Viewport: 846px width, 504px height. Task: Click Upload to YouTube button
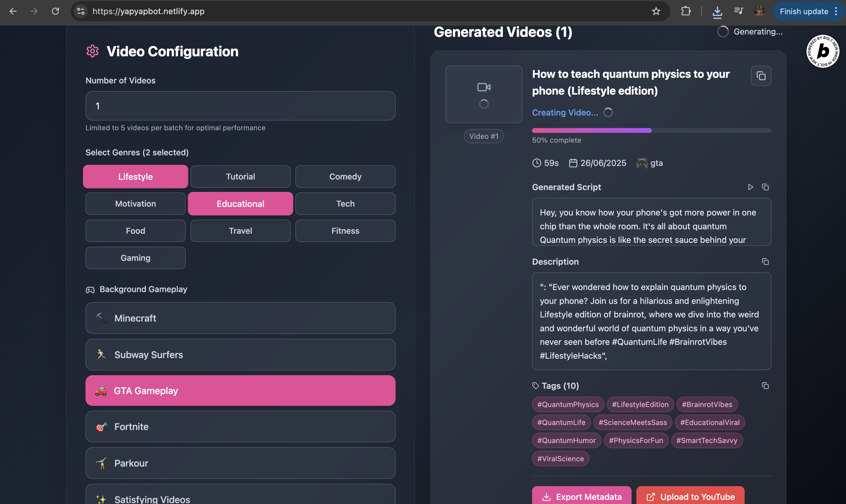(690, 497)
